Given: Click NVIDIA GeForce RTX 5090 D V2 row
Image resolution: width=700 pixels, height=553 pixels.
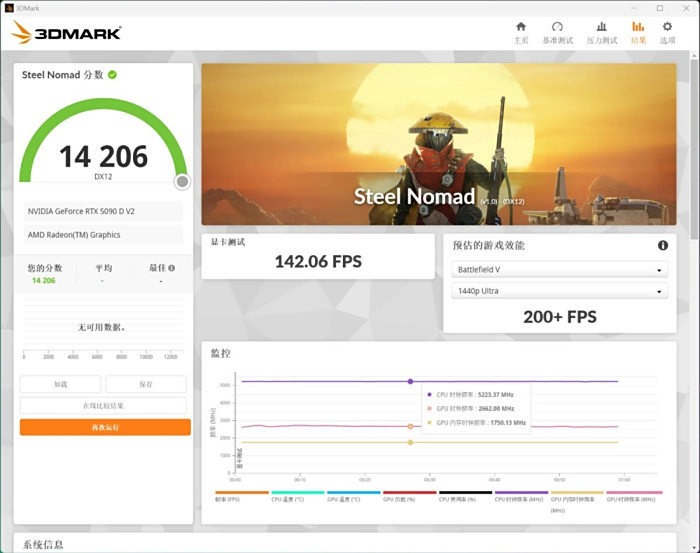Looking at the screenshot, I should click(x=103, y=211).
